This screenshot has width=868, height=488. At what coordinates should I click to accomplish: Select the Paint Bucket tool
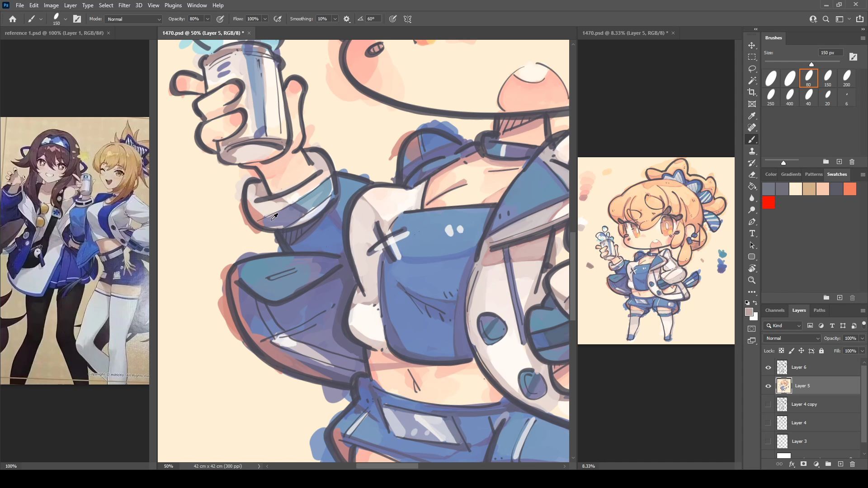(x=752, y=187)
